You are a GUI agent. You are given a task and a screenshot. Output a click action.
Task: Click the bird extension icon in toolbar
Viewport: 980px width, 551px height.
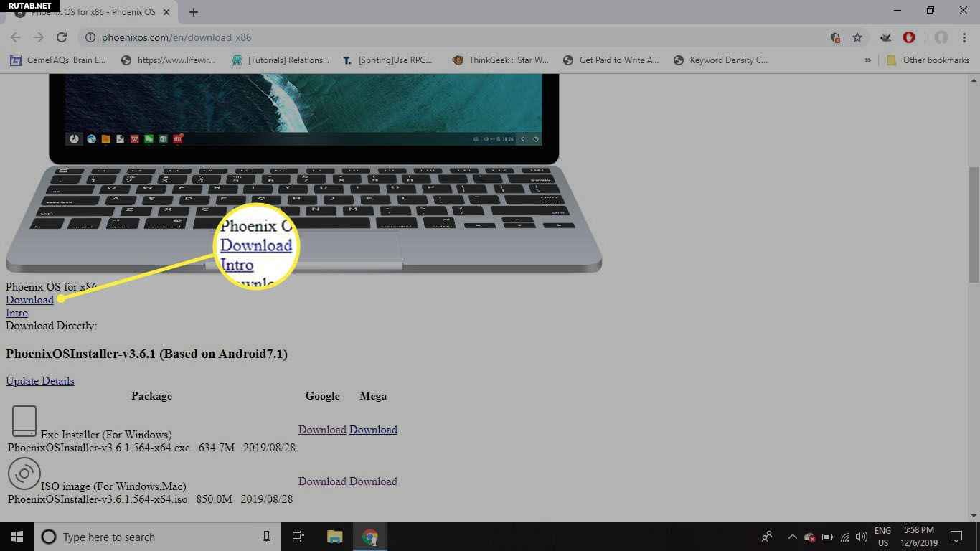[x=886, y=37]
